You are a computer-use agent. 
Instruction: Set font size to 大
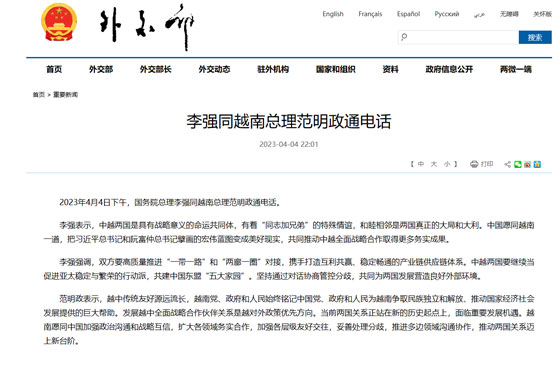pos(434,164)
